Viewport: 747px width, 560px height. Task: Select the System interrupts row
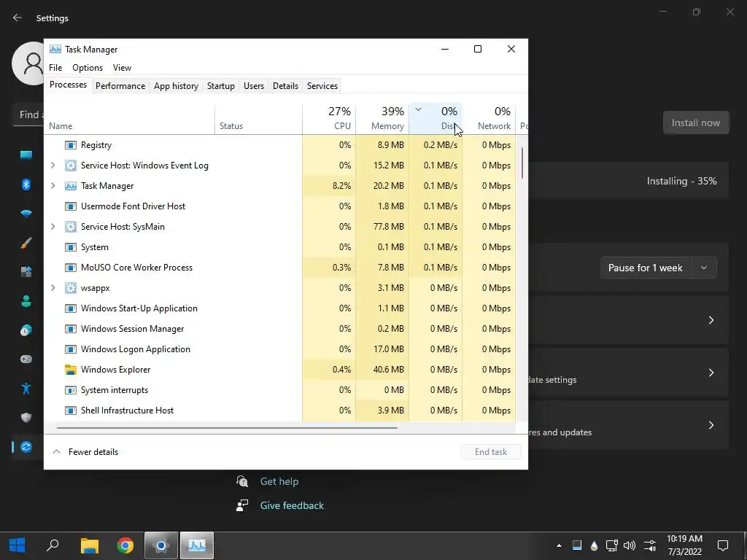click(279, 391)
